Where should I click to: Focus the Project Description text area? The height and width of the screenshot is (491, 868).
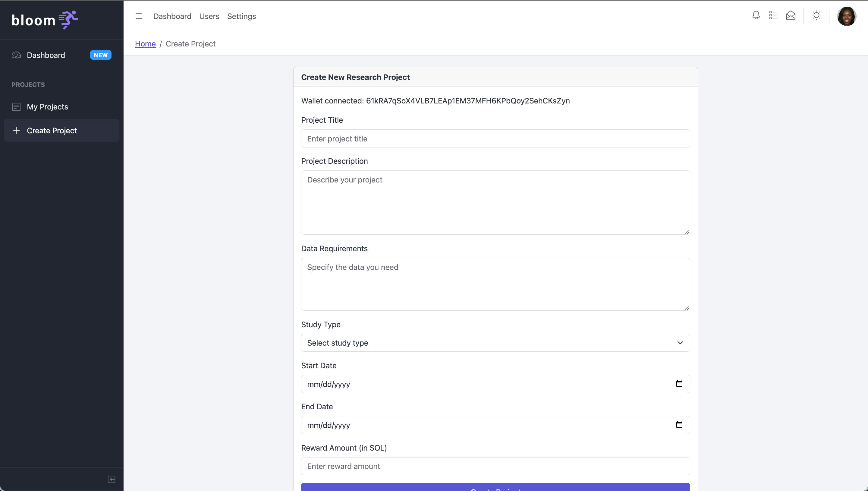(x=495, y=202)
